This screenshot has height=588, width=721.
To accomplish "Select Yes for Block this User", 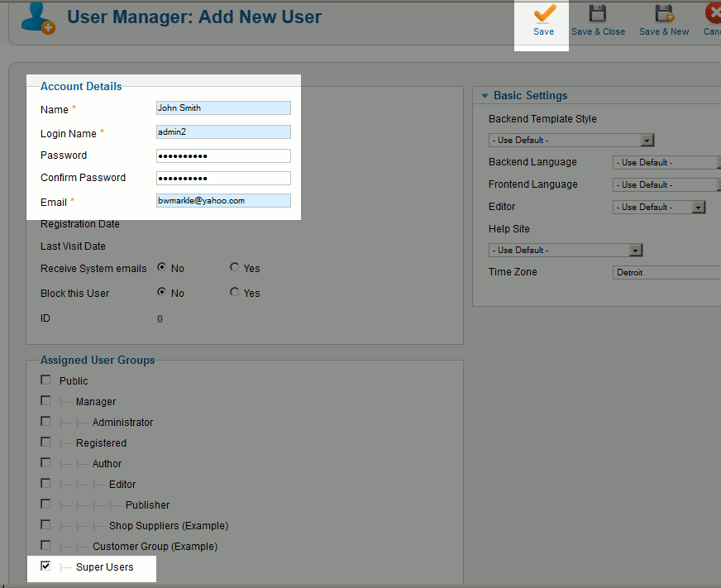I will (235, 293).
